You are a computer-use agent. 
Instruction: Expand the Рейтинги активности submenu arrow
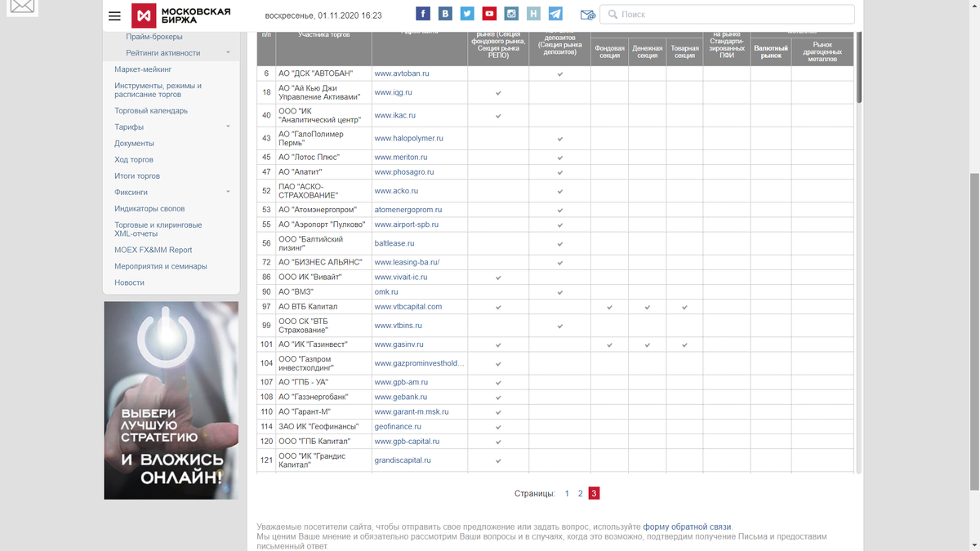[x=228, y=53]
